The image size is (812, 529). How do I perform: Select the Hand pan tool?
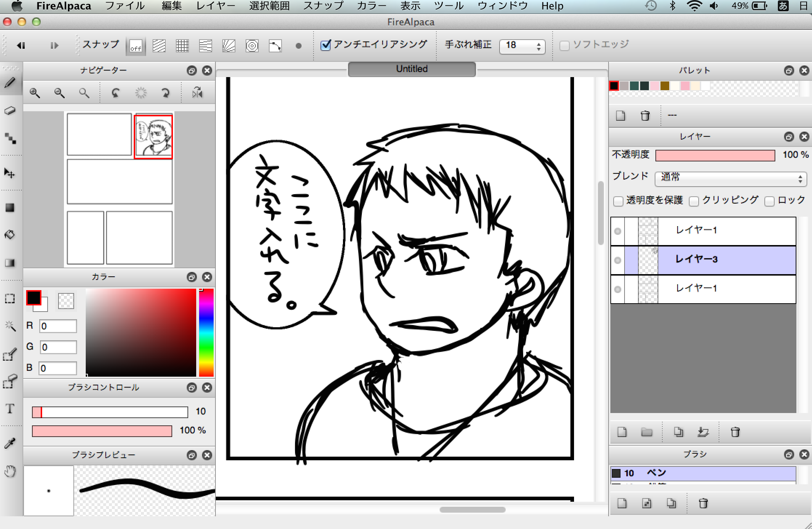[10, 472]
